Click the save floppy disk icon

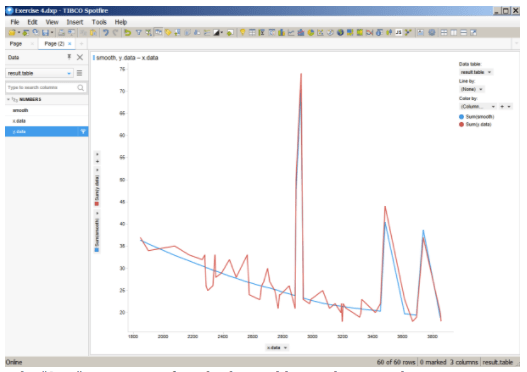45,33
